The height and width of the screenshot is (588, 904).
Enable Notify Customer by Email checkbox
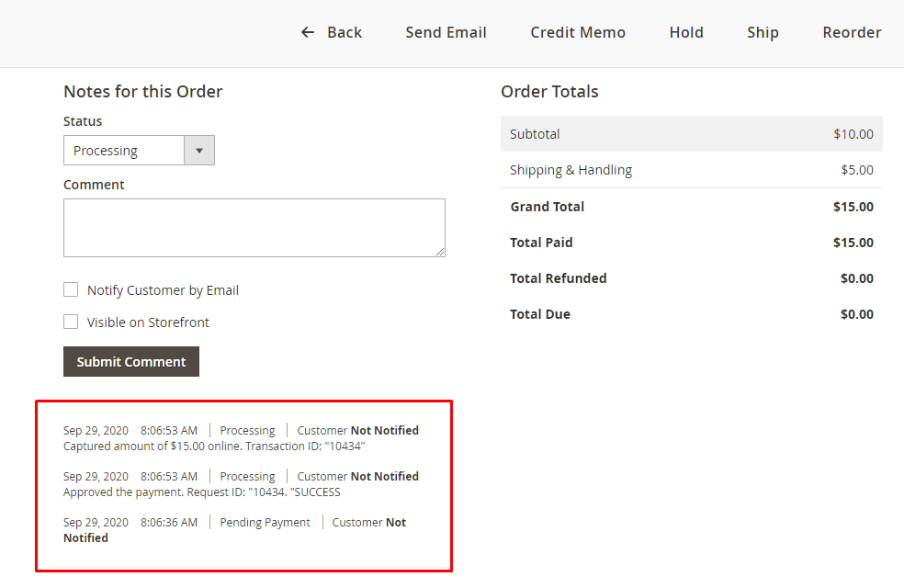[x=71, y=290]
